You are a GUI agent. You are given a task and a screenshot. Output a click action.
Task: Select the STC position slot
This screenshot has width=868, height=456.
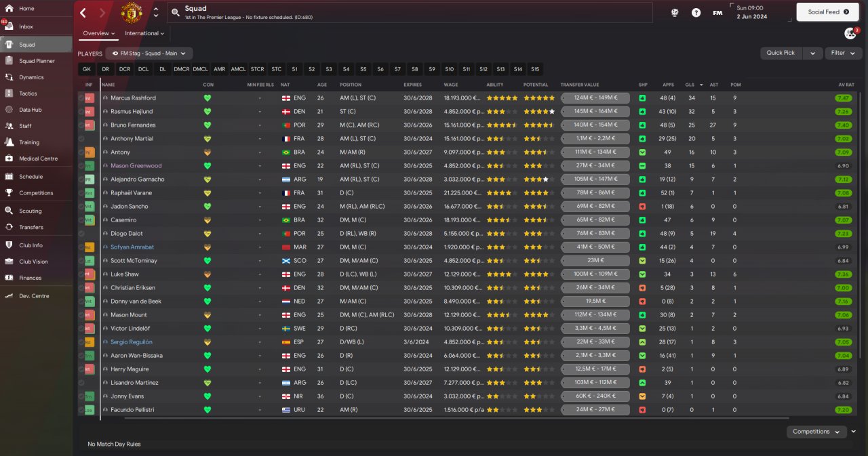276,69
